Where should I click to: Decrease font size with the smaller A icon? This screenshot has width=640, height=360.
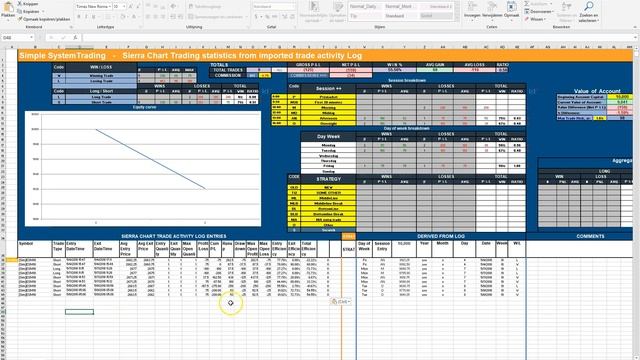click(x=138, y=7)
